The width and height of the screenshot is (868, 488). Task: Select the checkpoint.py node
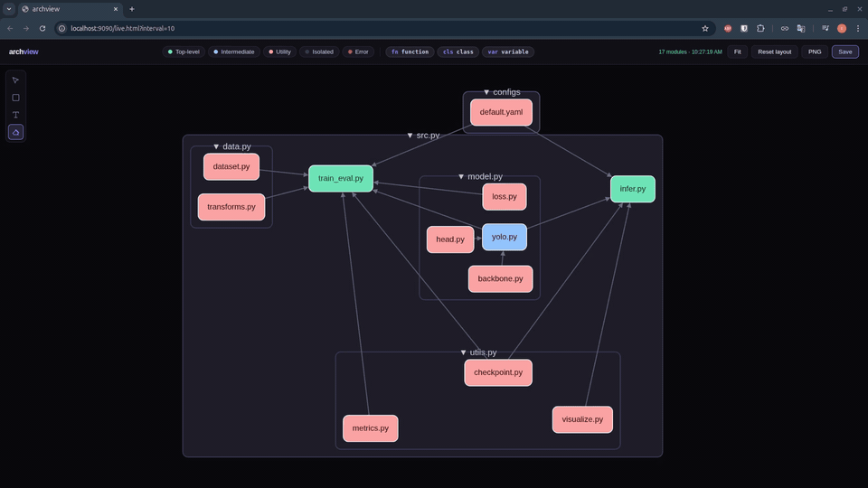498,372
